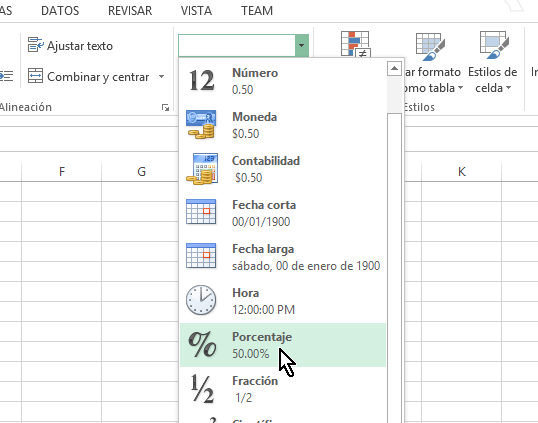Open the REVISAR ribbon tab

coord(130,11)
